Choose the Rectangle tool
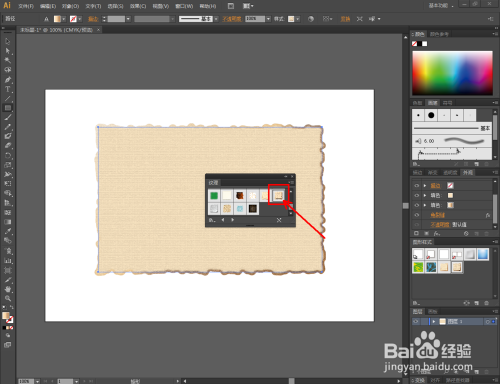 [8, 108]
